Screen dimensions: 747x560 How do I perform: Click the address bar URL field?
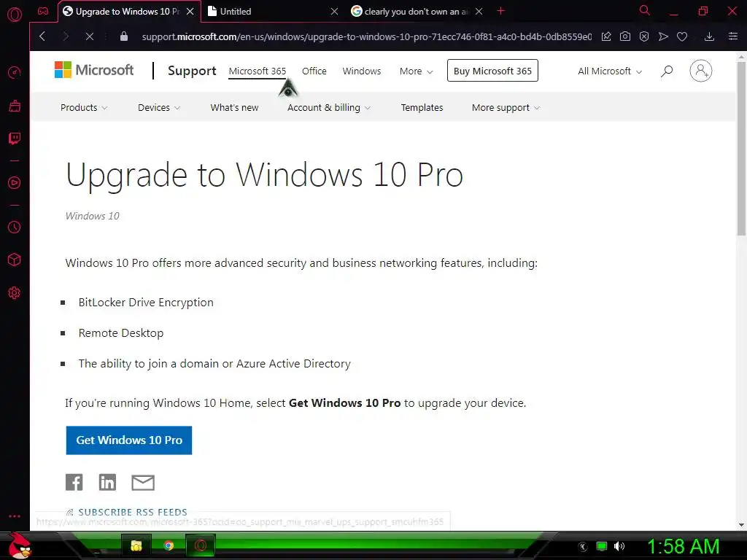pos(366,36)
